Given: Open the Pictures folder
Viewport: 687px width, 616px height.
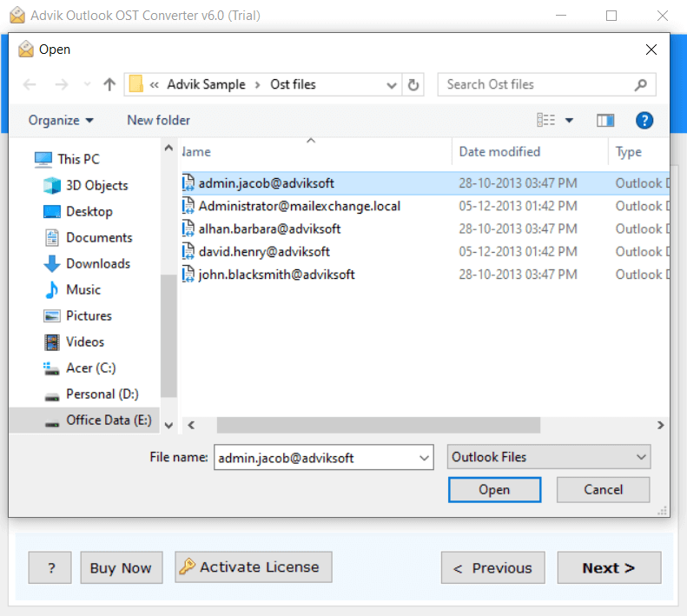Looking at the screenshot, I should pos(77,315).
